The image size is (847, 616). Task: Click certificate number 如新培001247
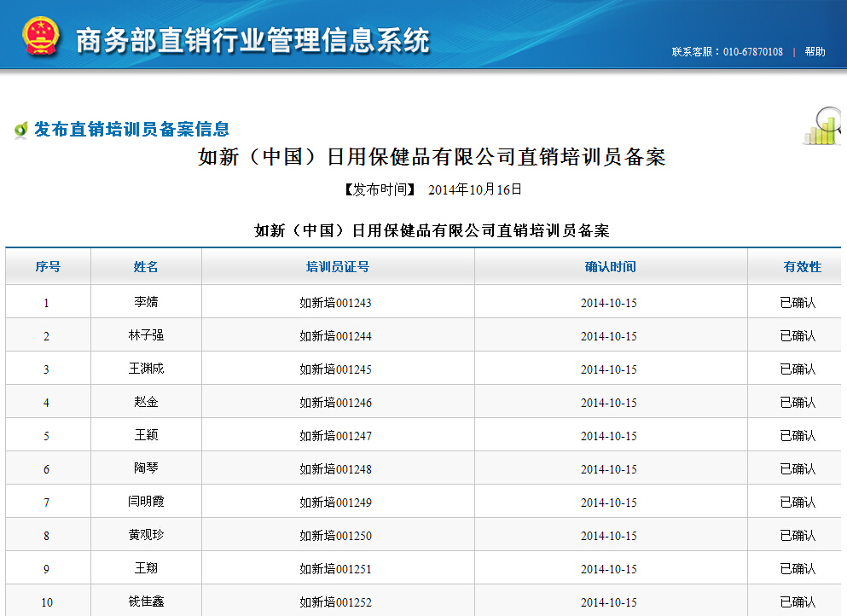click(335, 435)
